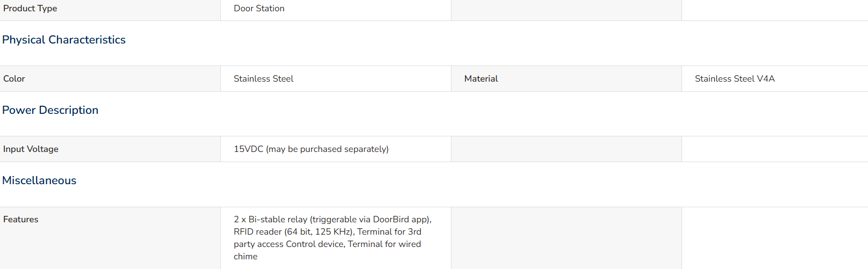Click the Physical Characteristics section heading
The image size is (868, 269).
(x=64, y=40)
